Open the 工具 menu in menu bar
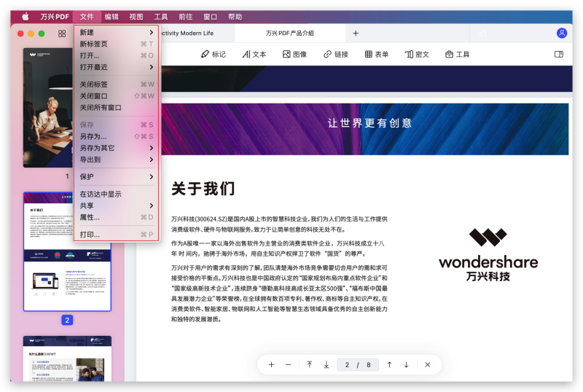583x392 pixels. coord(161,17)
